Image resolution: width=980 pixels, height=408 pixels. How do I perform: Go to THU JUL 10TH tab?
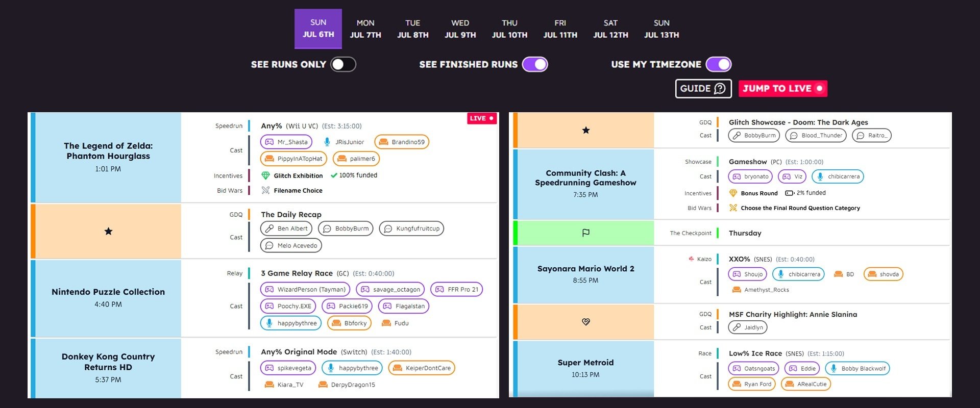coord(509,29)
